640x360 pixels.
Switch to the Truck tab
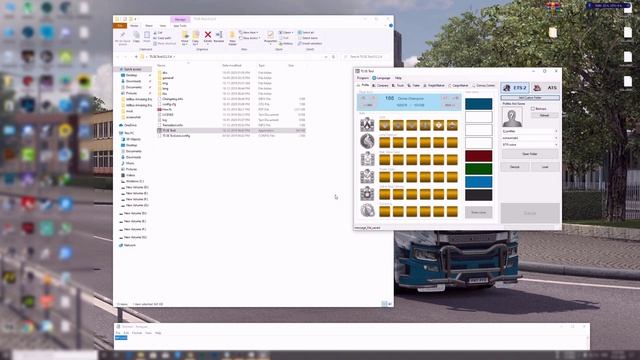[398, 85]
